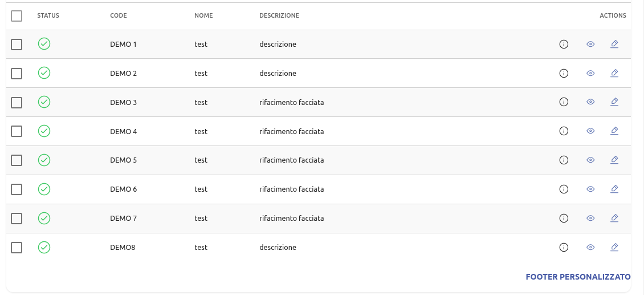Select the DEMO 5 row checkbox
The width and height of the screenshot is (644, 295).
17,160
